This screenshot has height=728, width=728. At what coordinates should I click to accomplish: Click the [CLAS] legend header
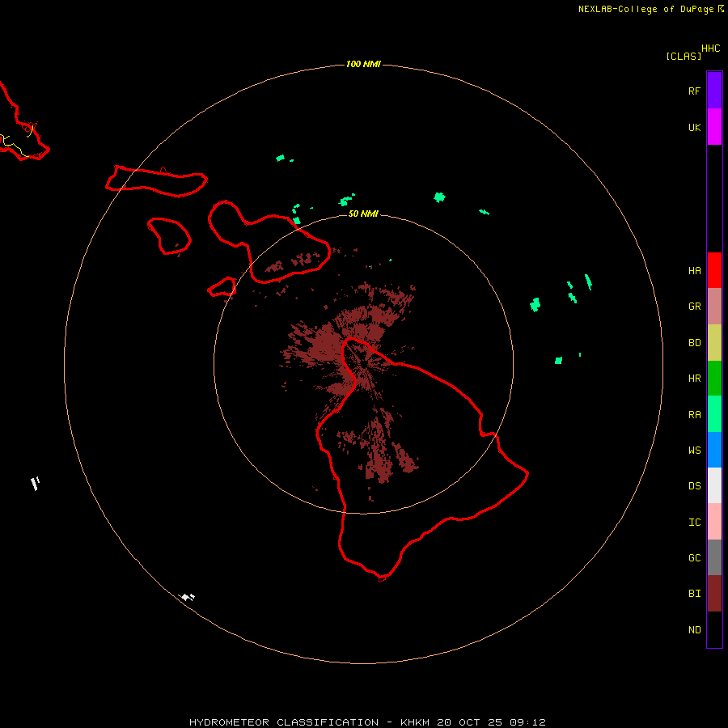[x=684, y=56]
